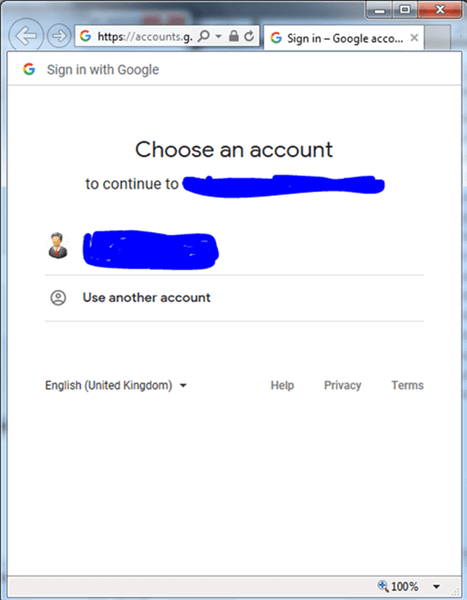Click the Google logo in the page header
This screenshot has width=467, height=600.
tap(29, 69)
